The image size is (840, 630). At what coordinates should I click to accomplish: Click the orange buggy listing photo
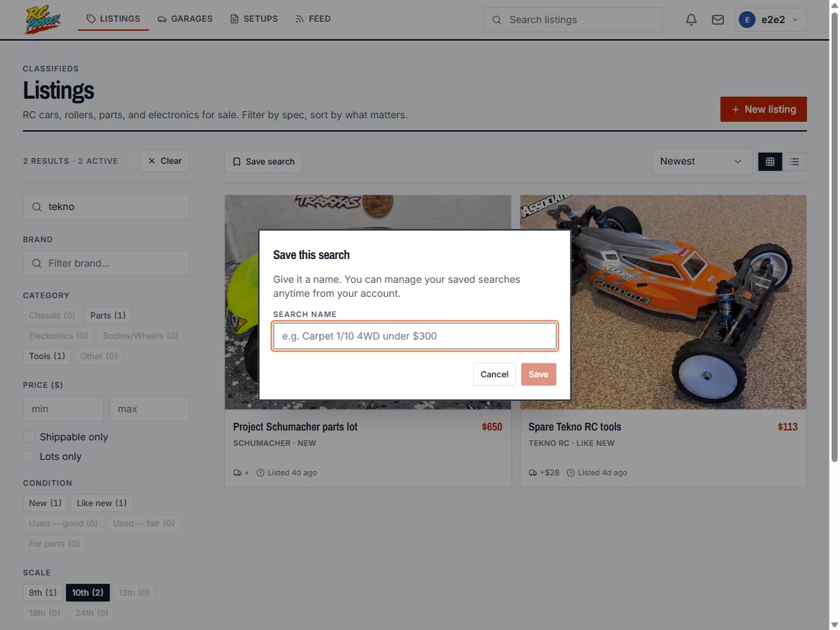coord(663,302)
